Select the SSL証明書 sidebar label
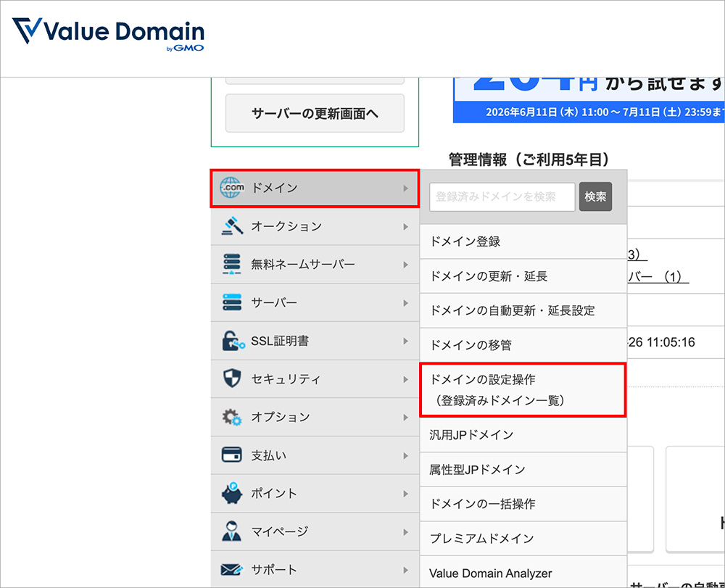Image resolution: width=725 pixels, height=588 pixels. pyautogui.click(x=280, y=341)
